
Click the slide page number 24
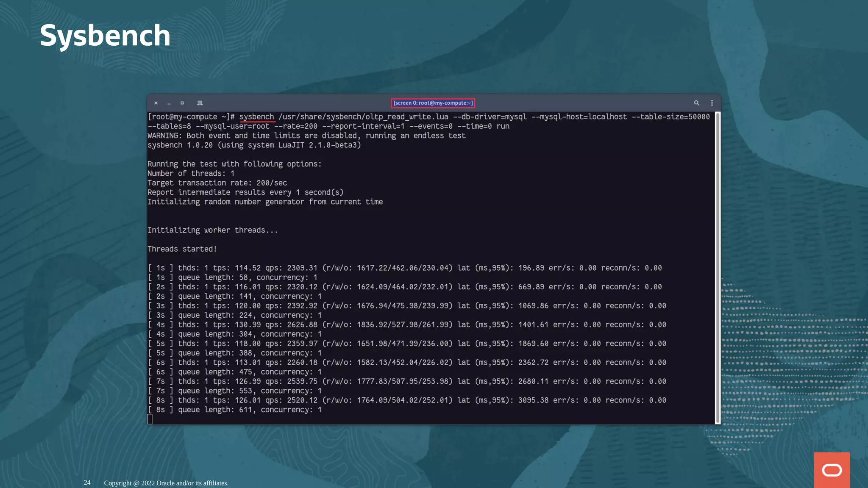coord(87,482)
